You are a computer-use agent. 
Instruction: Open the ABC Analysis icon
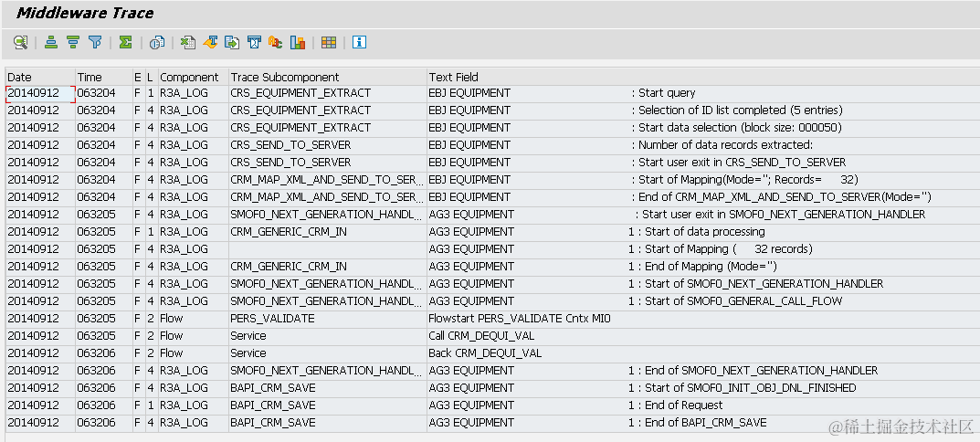[276, 43]
